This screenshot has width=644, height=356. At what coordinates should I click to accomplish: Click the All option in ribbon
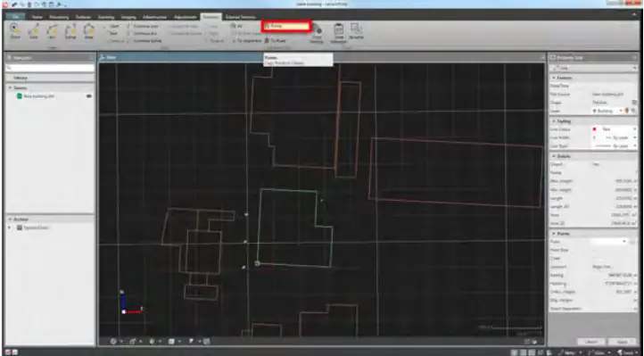pos(237,26)
